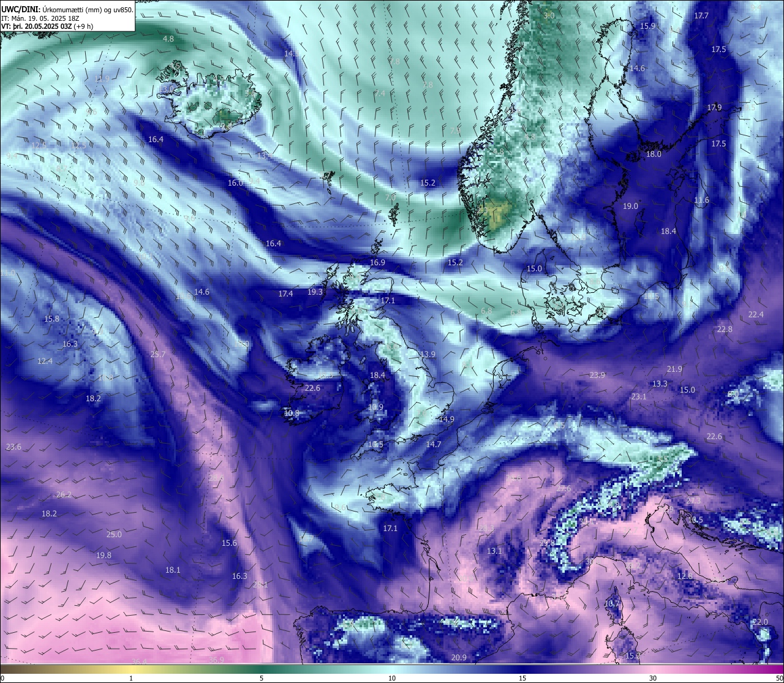Click the '22.8' value on the map
Viewport: 784px width, 683px height.
[725, 330]
